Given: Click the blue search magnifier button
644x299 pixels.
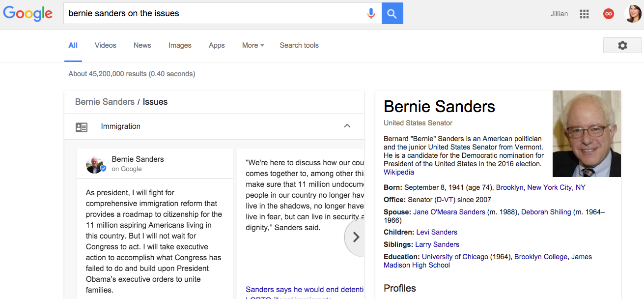Looking at the screenshot, I should 392,13.
